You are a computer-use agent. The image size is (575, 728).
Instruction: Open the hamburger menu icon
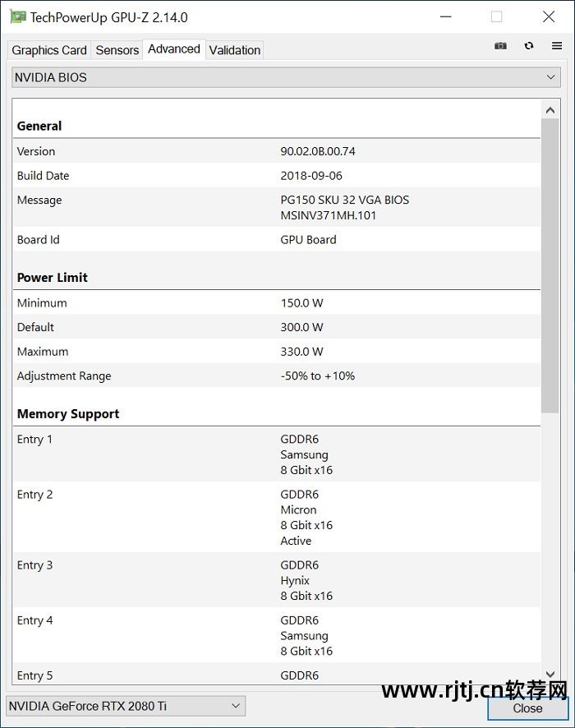click(x=557, y=45)
